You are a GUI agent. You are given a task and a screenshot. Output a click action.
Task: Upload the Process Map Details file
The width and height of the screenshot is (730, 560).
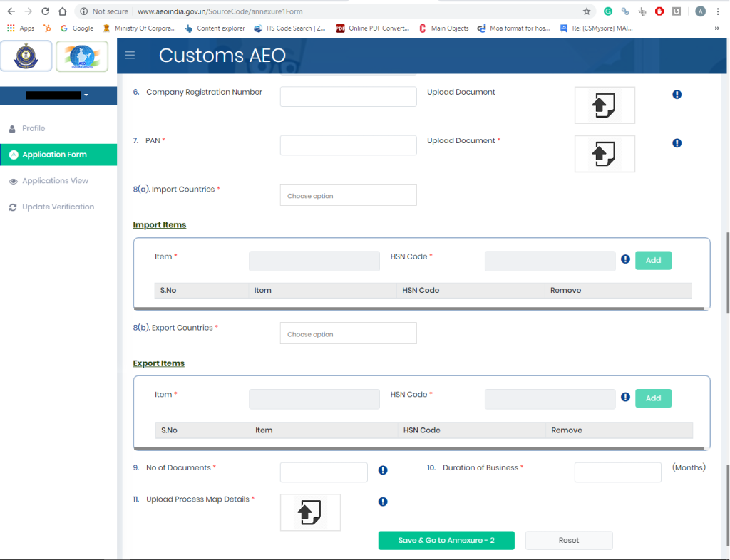point(310,512)
